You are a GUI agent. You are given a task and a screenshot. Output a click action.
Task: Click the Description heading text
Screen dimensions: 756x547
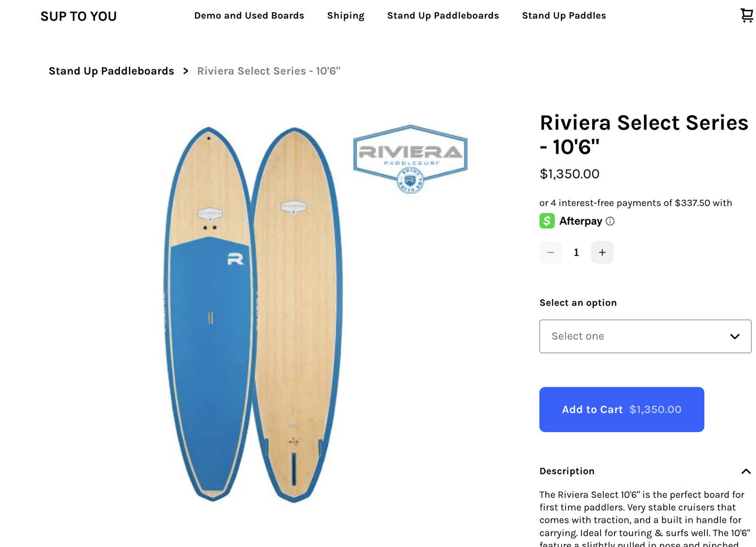coord(567,471)
